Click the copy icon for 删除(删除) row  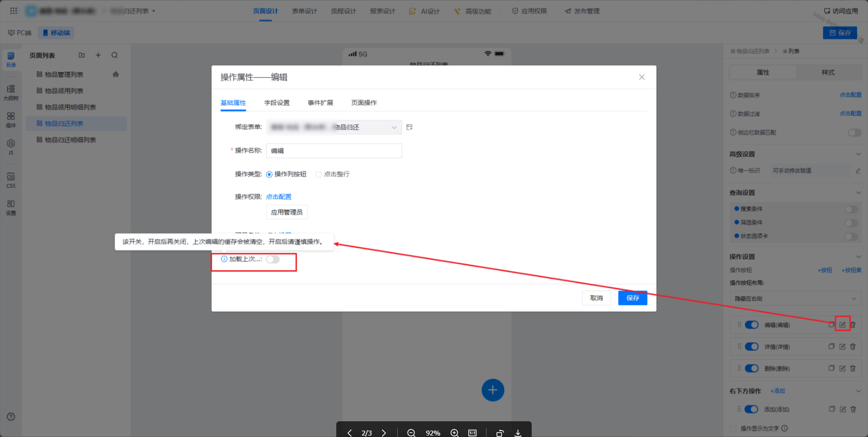(832, 368)
